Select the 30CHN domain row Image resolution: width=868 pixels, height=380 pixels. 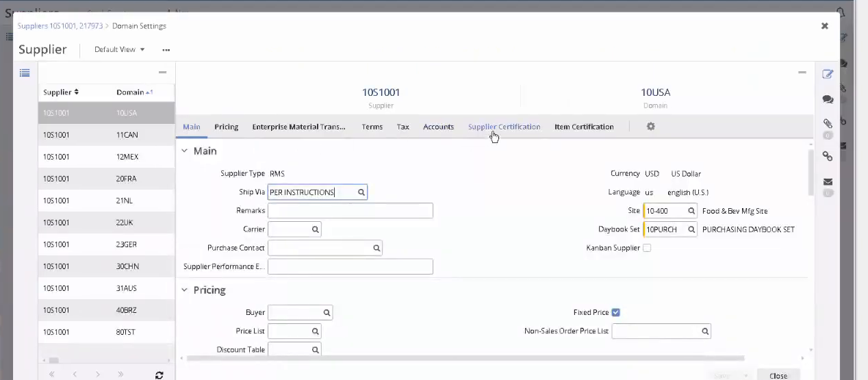point(106,266)
